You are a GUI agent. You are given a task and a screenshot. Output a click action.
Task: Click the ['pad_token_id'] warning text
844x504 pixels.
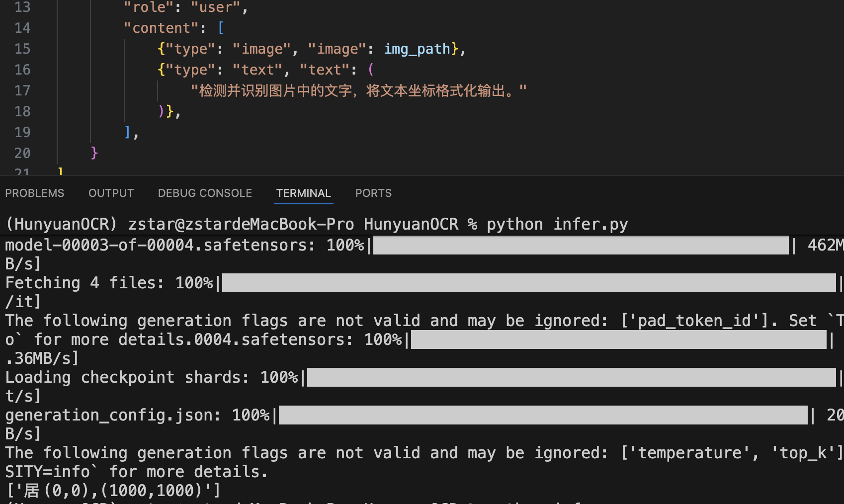click(x=695, y=321)
